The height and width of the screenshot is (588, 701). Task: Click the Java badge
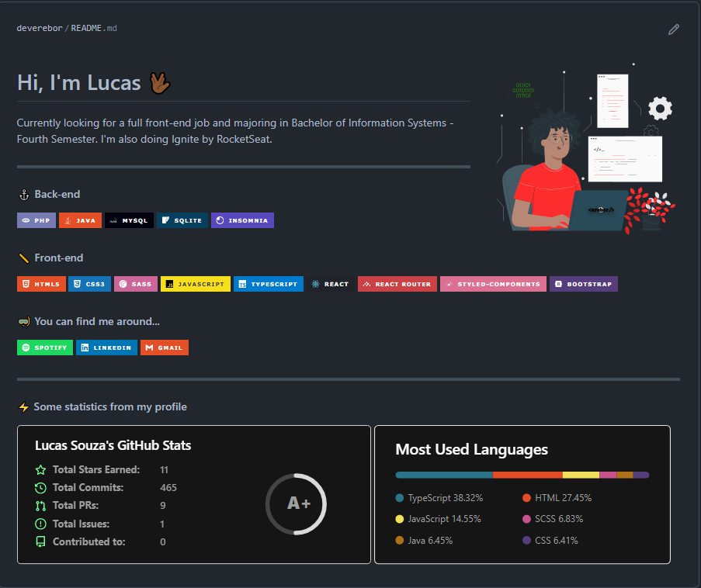tap(80, 220)
